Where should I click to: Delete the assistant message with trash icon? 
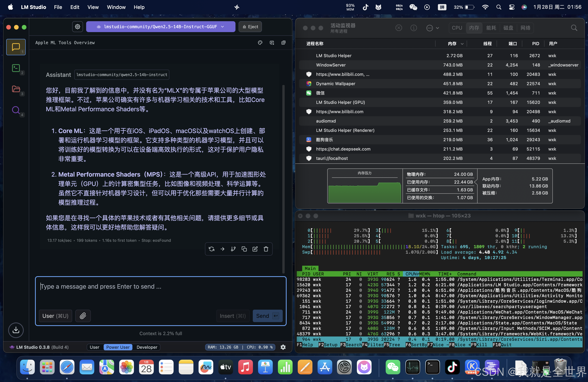point(266,249)
